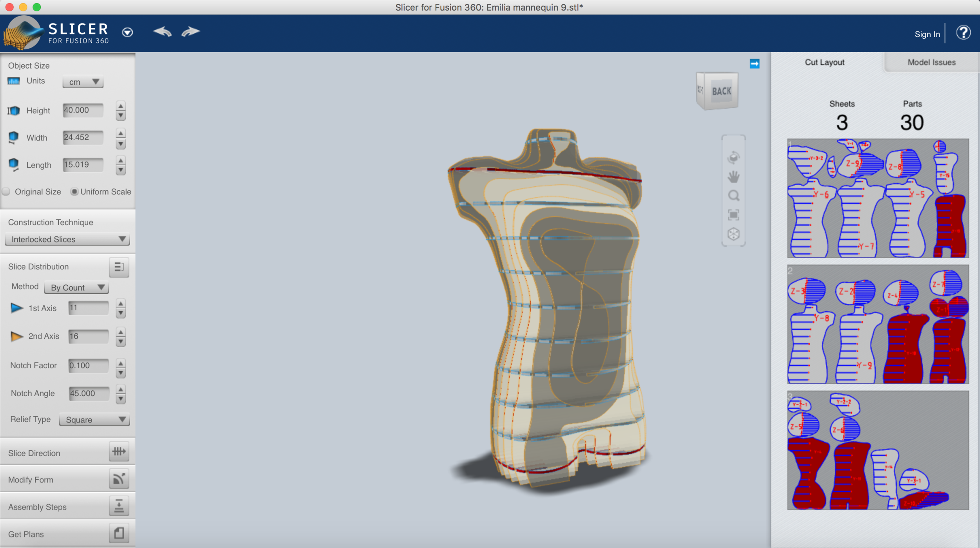980x548 pixels.
Task: Open the Method dropdown set to By Count
Action: (x=76, y=288)
